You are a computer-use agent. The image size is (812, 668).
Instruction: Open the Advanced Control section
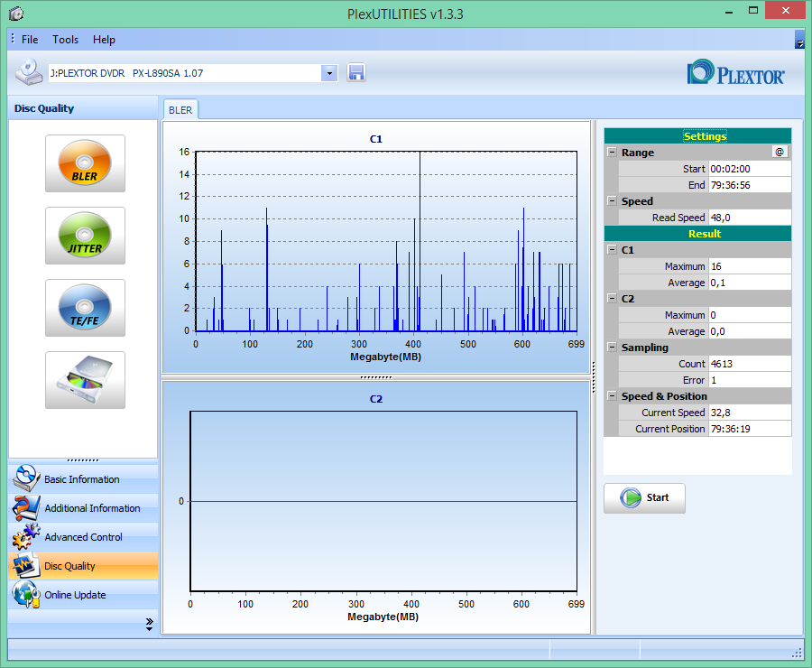tap(83, 537)
